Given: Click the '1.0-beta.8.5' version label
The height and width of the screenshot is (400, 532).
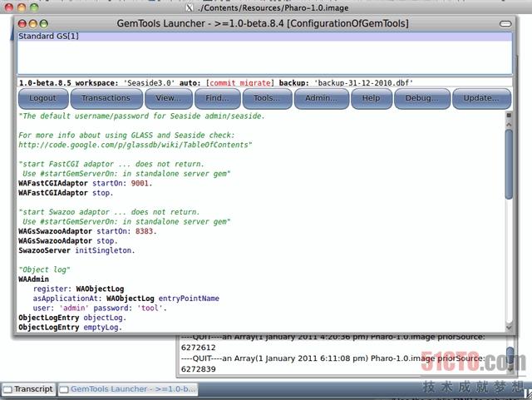Looking at the screenshot, I should pos(45,83).
